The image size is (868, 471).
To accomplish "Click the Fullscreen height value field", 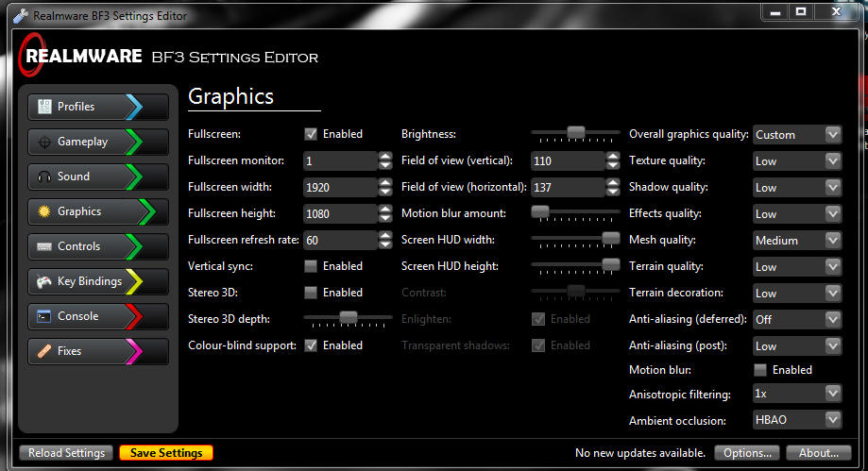I will point(340,213).
